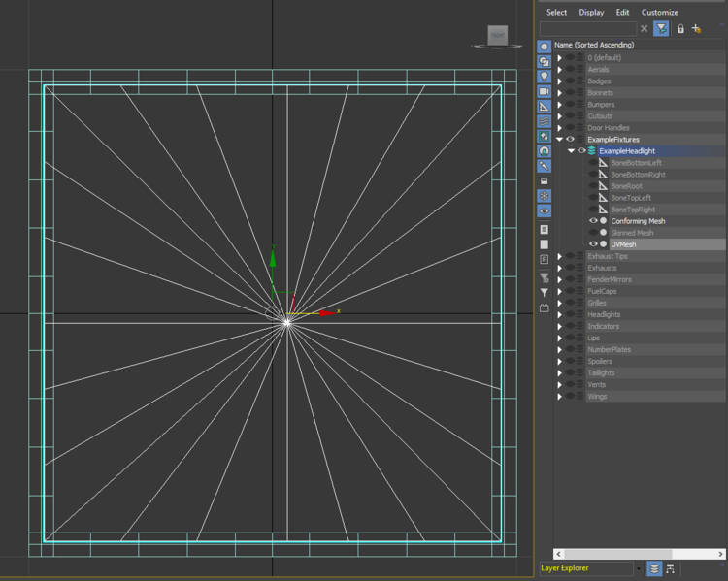The height and width of the screenshot is (581, 728).
Task: Toggle the Display Lights filter icon
Action: click(x=545, y=77)
